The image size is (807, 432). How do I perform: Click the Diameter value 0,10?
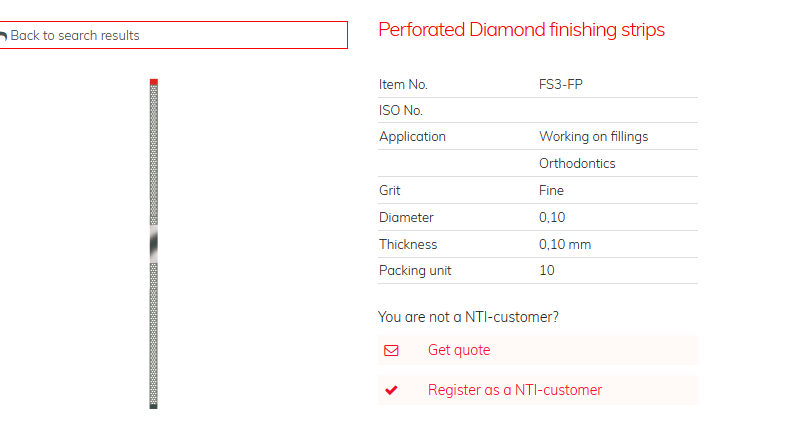pos(551,217)
